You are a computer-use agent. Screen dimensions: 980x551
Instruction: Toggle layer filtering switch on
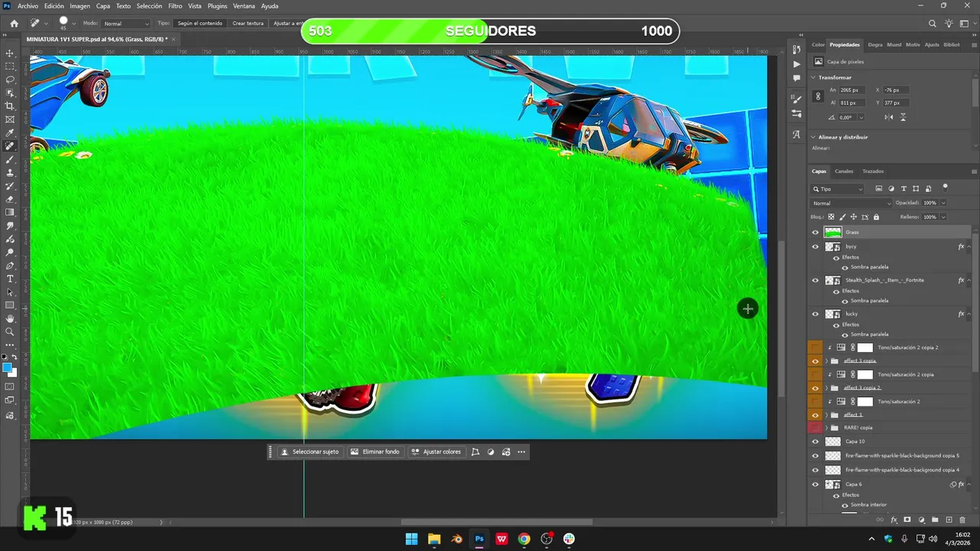pyautogui.click(x=945, y=186)
